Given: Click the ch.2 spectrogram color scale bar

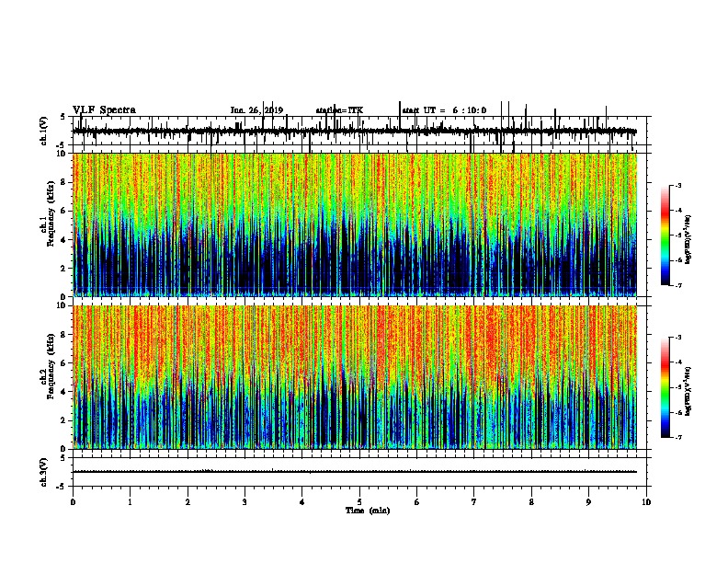Looking at the screenshot, I should [x=665, y=387].
